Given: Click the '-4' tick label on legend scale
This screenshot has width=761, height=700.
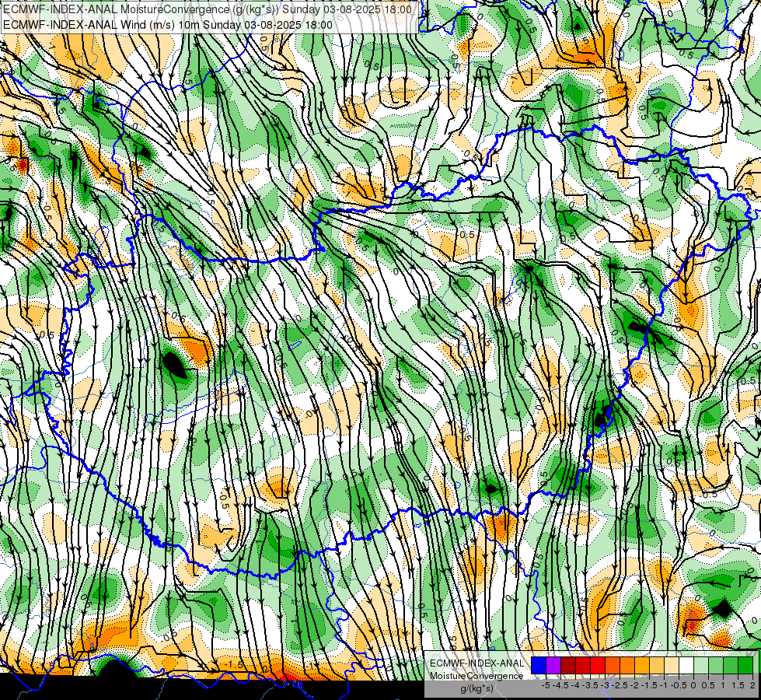Looking at the screenshot, I should tap(575, 685).
